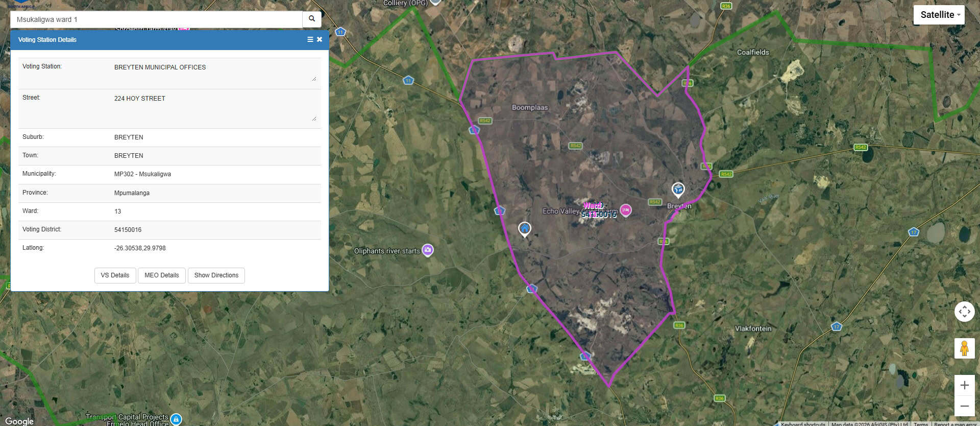This screenshot has height=426, width=980.
Task: Click the VS Details button
Action: (x=115, y=275)
